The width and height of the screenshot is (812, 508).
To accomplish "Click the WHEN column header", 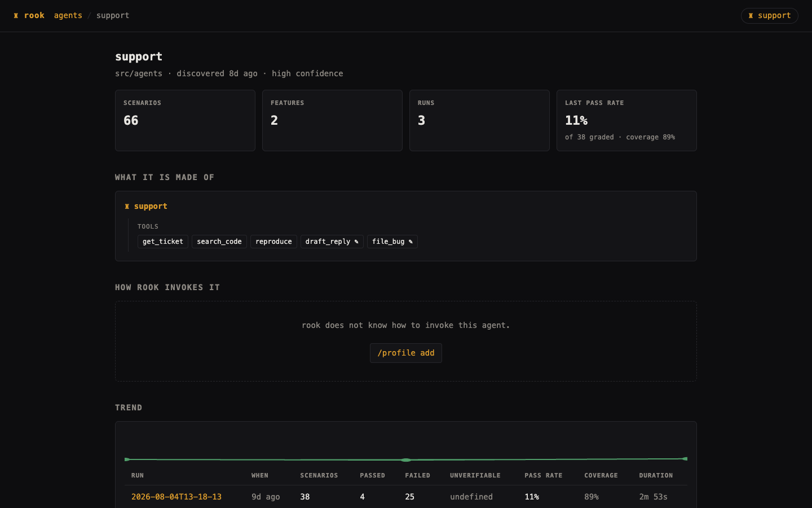I will point(260,475).
